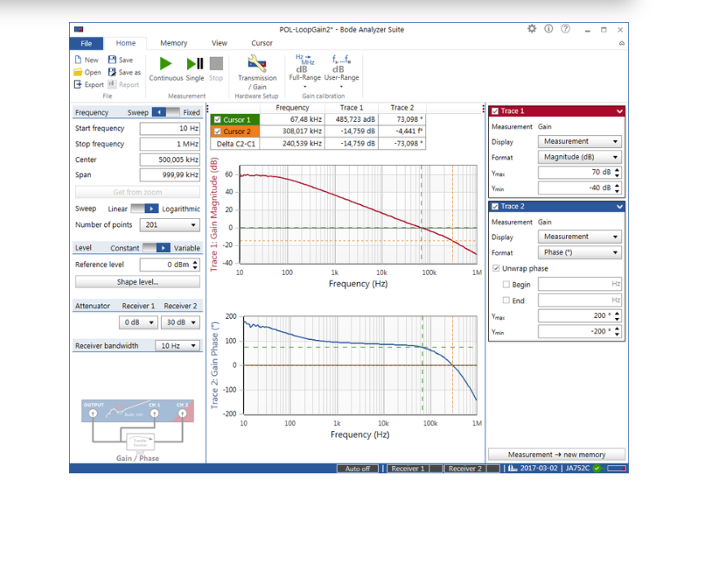The width and height of the screenshot is (728, 575).
Task: Open settings via the gear icon
Action: point(532,28)
